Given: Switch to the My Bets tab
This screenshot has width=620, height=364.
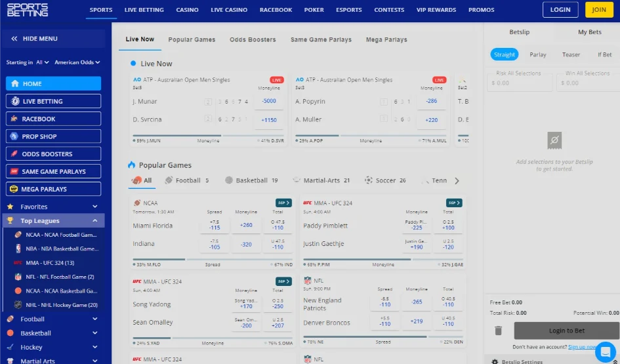Looking at the screenshot, I should 590,32.
